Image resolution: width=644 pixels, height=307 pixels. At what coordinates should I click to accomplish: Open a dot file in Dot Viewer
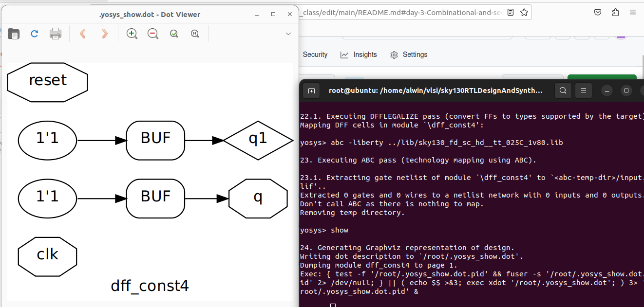[13, 34]
